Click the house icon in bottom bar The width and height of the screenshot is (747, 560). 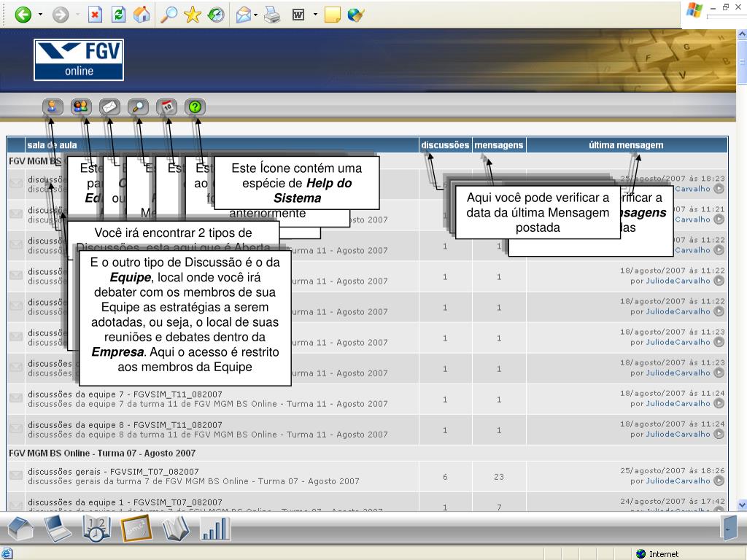pyautogui.click(x=21, y=529)
